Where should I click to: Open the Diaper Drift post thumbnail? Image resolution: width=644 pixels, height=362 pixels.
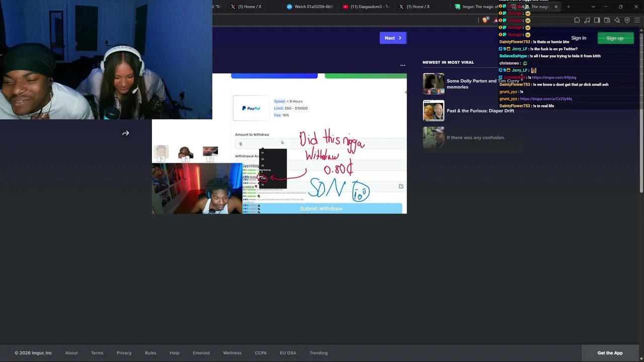[x=434, y=111]
